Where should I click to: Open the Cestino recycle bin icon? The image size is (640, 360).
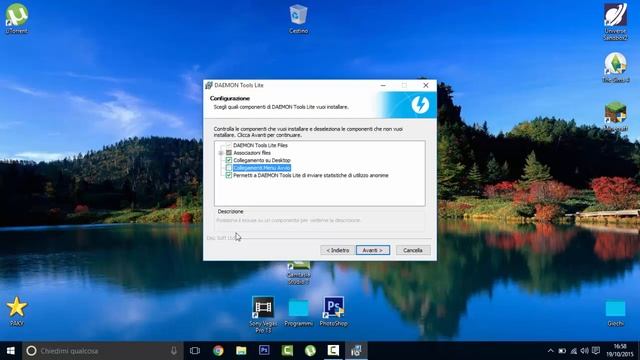[x=298, y=19]
